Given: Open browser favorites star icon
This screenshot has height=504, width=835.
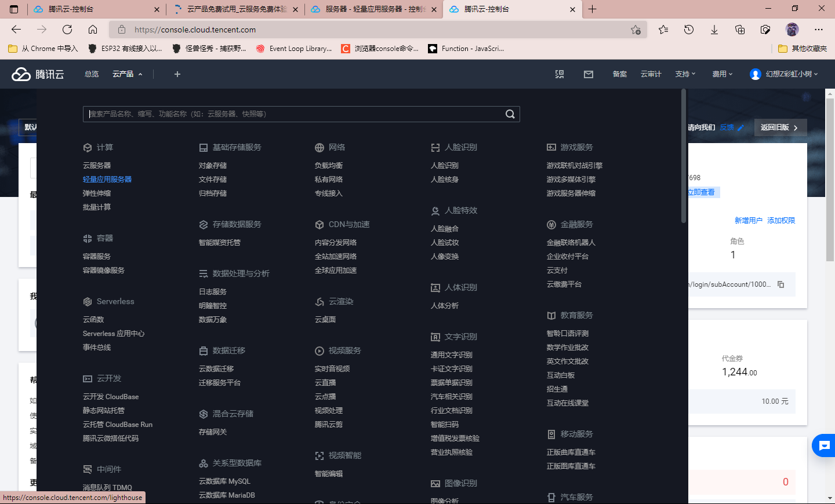Looking at the screenshot, I should 663,30.
